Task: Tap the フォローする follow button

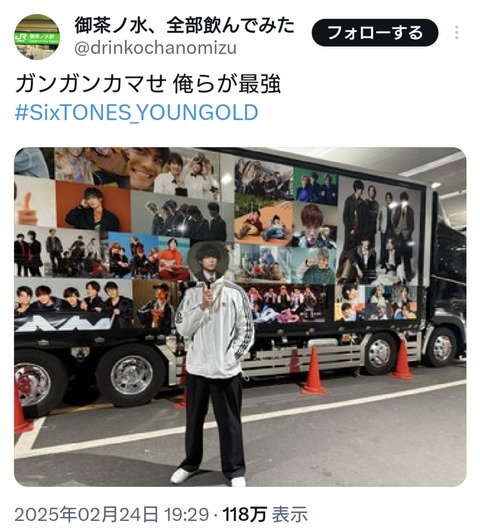Action: coord(375,33)
